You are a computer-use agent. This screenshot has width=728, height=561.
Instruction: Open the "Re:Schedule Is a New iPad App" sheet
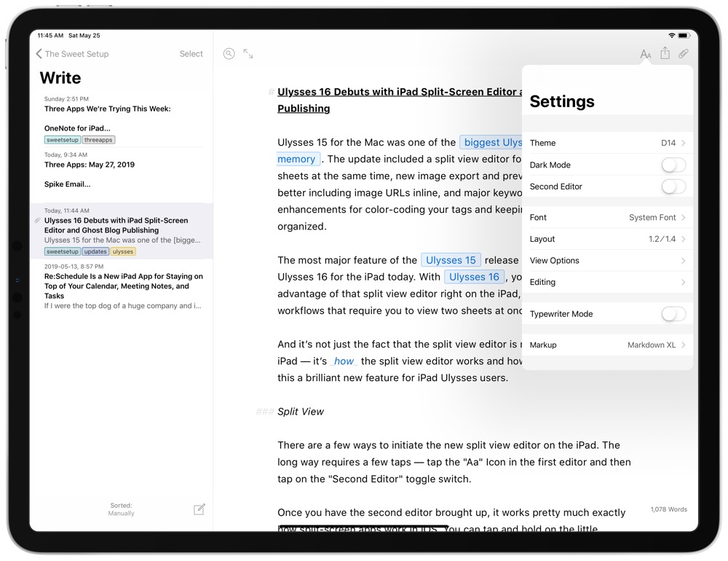(122, 287)
